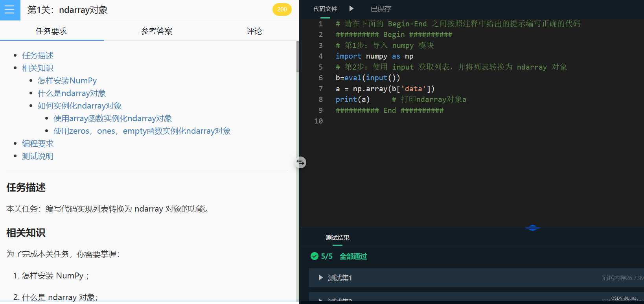The image size is (644, 304).
Task: Open the 相关知识 link
Action: pyautogui.click(x=38, y=68)
